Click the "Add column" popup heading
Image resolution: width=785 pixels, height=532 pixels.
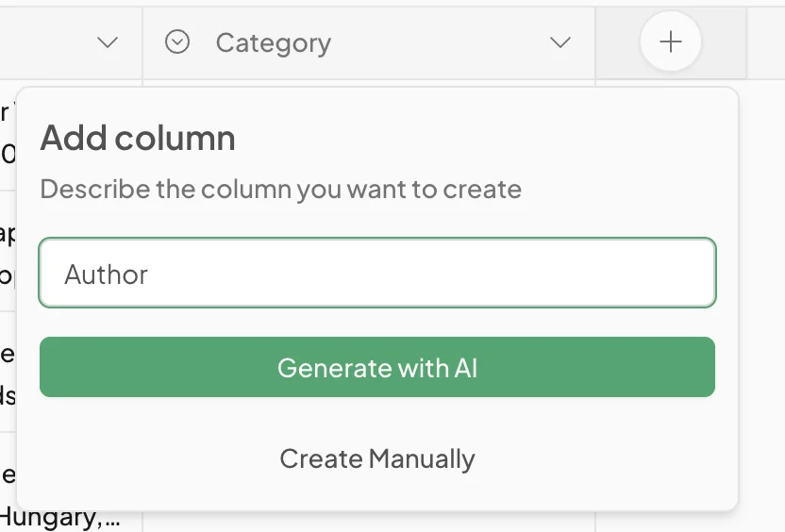pyautogui.click(x=138, y=139)
